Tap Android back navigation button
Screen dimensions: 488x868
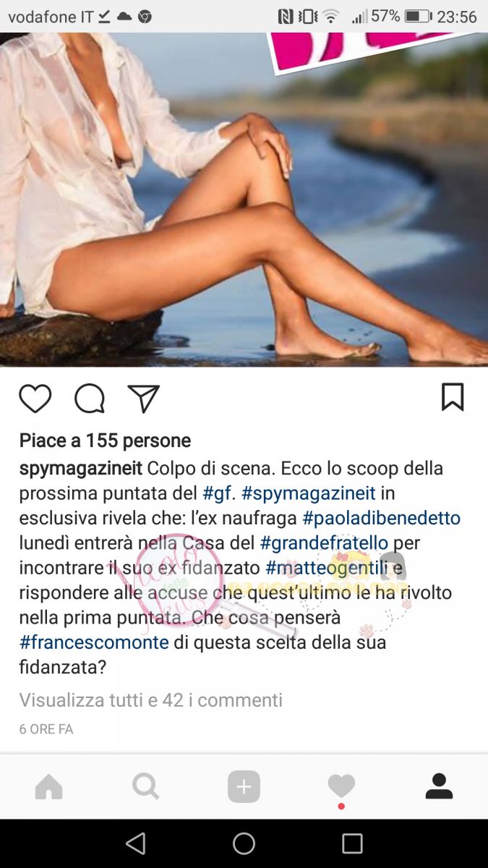135,843
